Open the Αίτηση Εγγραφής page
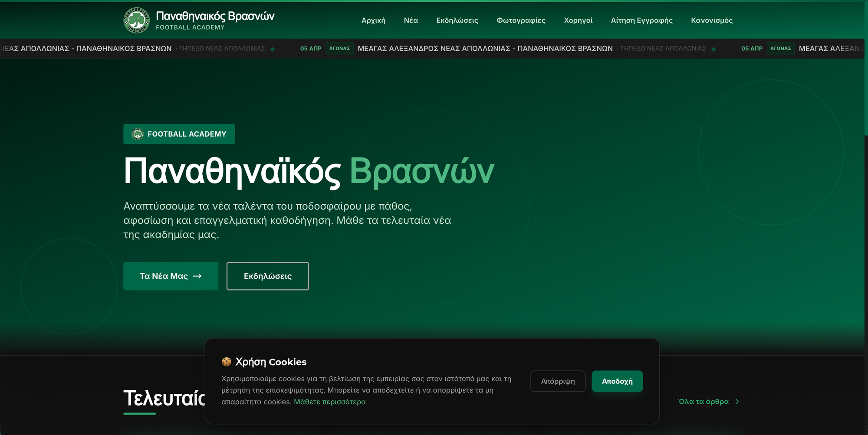Image resolution: width=868 pixels, height=435 pixels. click(x=641, y=20)
